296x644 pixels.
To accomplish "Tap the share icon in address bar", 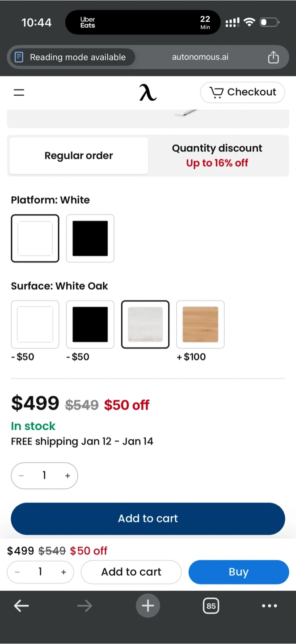I will coord(273,57).
